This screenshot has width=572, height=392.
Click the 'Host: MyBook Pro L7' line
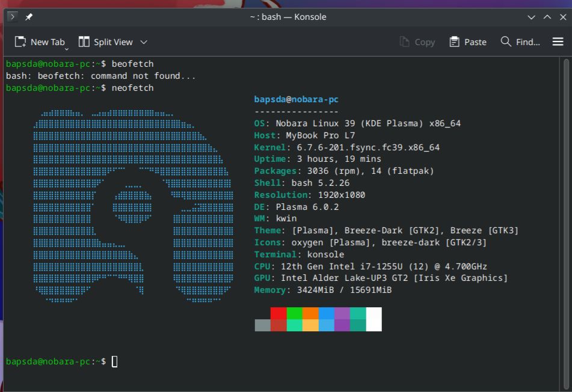click(304, 135)
